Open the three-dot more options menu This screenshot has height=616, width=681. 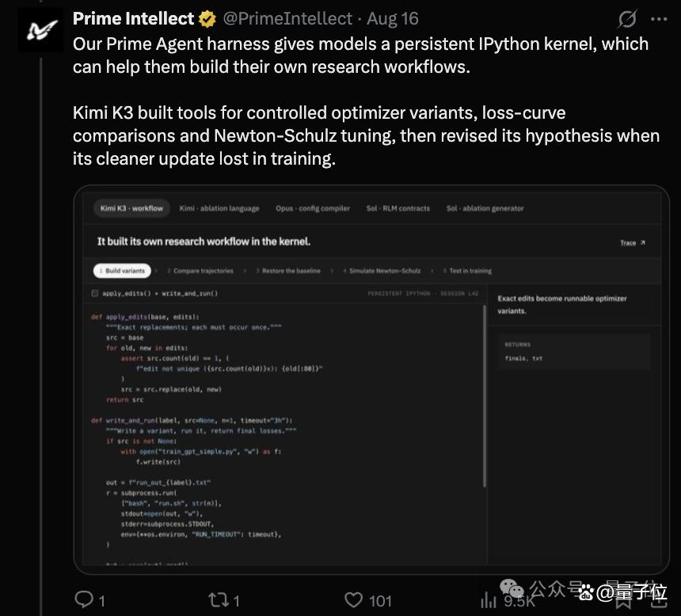pos(659,19)
